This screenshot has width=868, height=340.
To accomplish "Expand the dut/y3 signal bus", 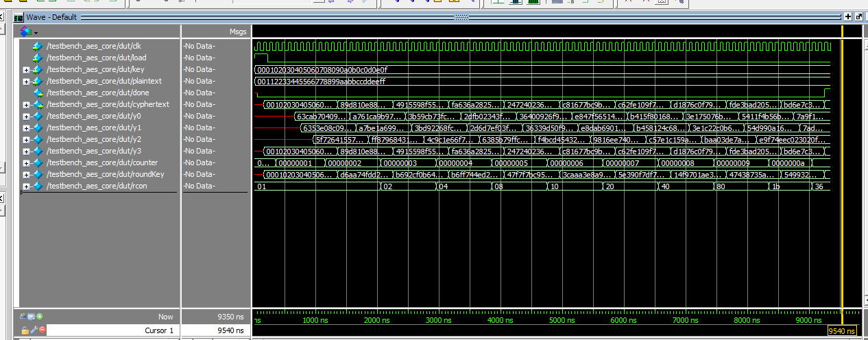I will tap(26, 151).
